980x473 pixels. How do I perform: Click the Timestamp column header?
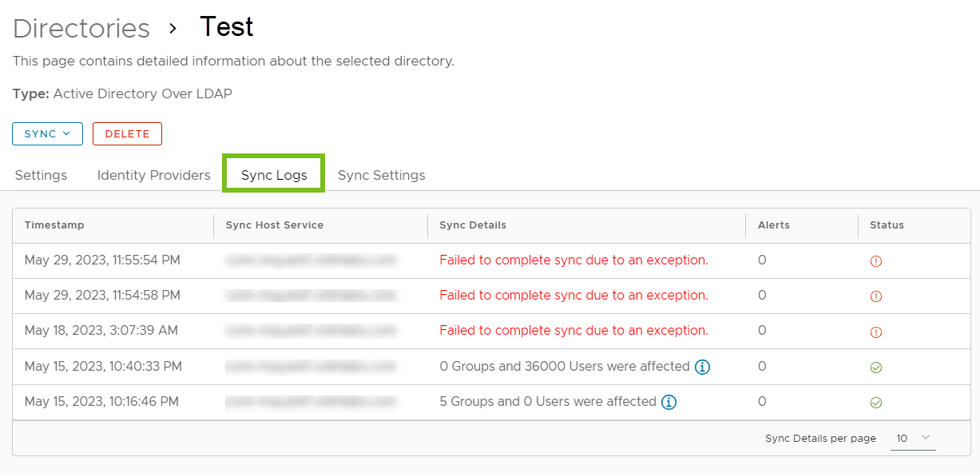point(54,225)
